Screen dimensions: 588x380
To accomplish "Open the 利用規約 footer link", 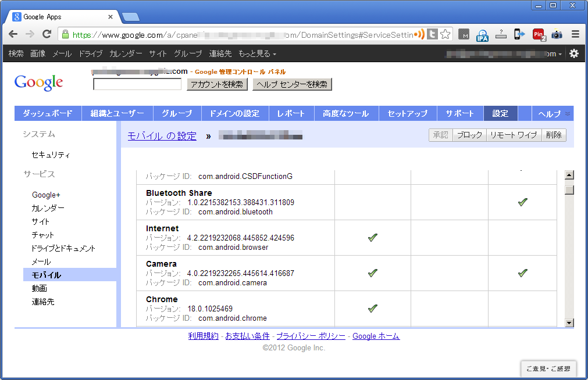I will [x=203, y=336].
